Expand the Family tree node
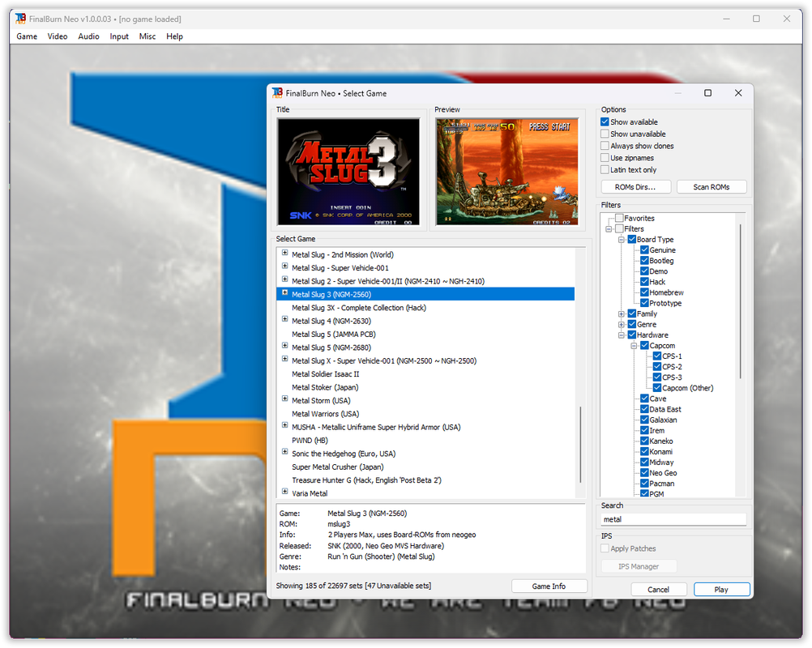812x648 pixels. [622, 314]
